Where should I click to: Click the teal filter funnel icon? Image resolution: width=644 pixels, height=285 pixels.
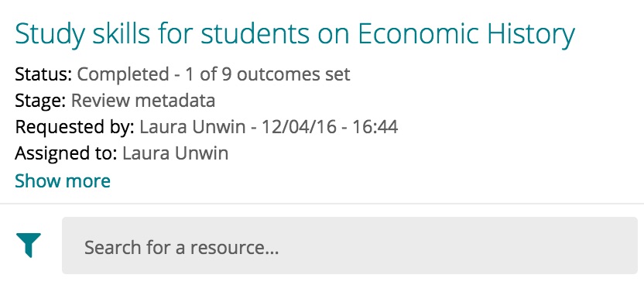point(29,246)
